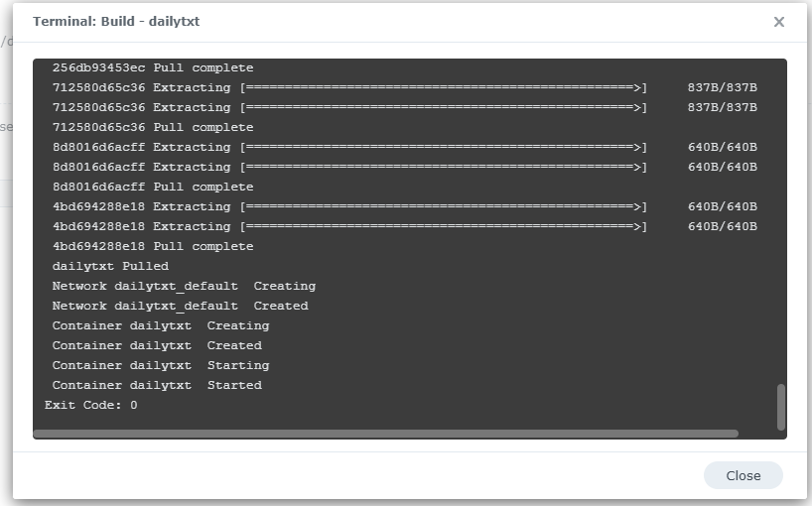Click the 'Terminal: Build - dailytxt' dialog title
This screenshot has height=506, width=812.
coord(116,21)
